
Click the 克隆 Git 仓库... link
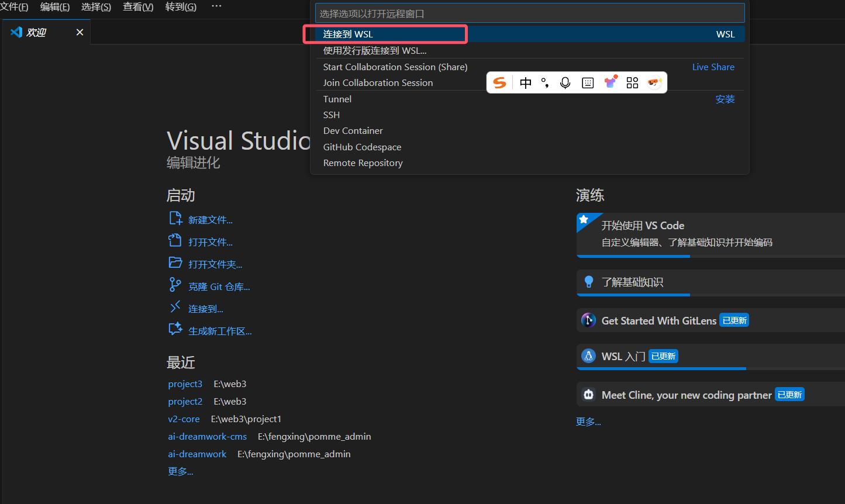(x=219, y=286)
